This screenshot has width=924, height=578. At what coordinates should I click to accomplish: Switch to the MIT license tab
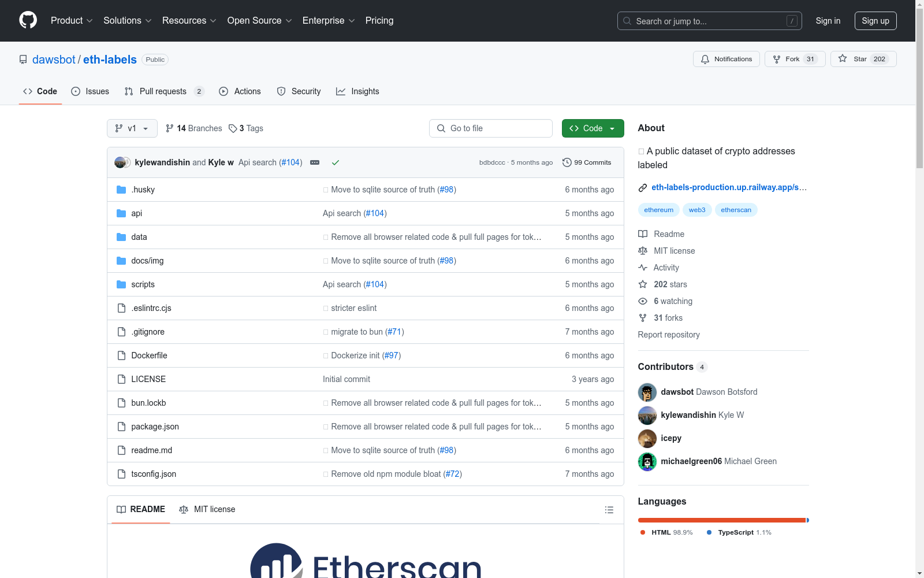(207, 509)
